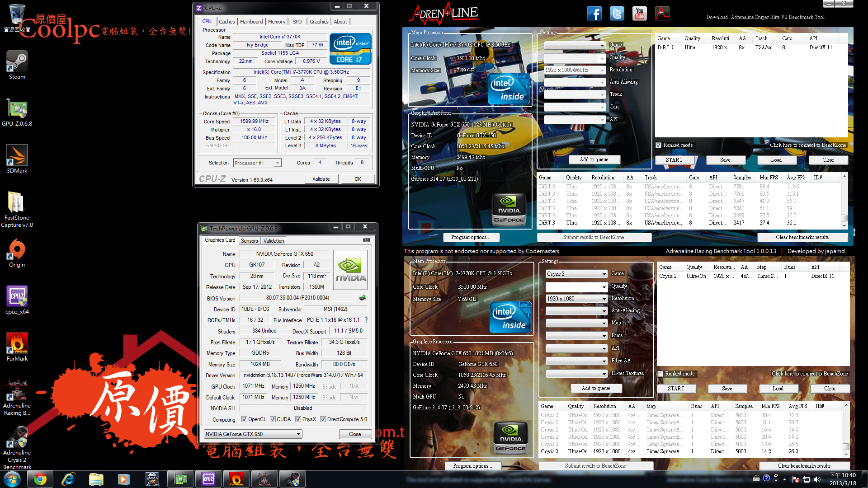
Task: Switch to FurMark taskbar button
Action: (x=236, y=479)
